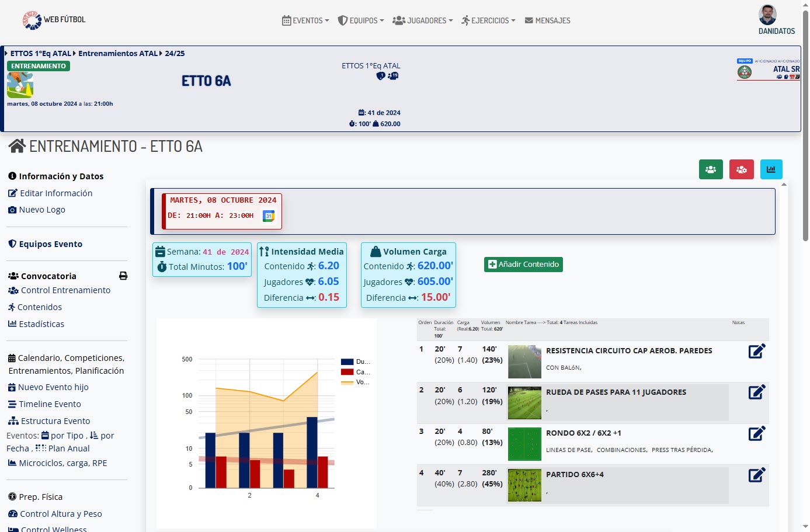The image size is (810, 532).
Task: Click the Añadir Contenido button
Action: pyautogui.click(x=523, y=265)
